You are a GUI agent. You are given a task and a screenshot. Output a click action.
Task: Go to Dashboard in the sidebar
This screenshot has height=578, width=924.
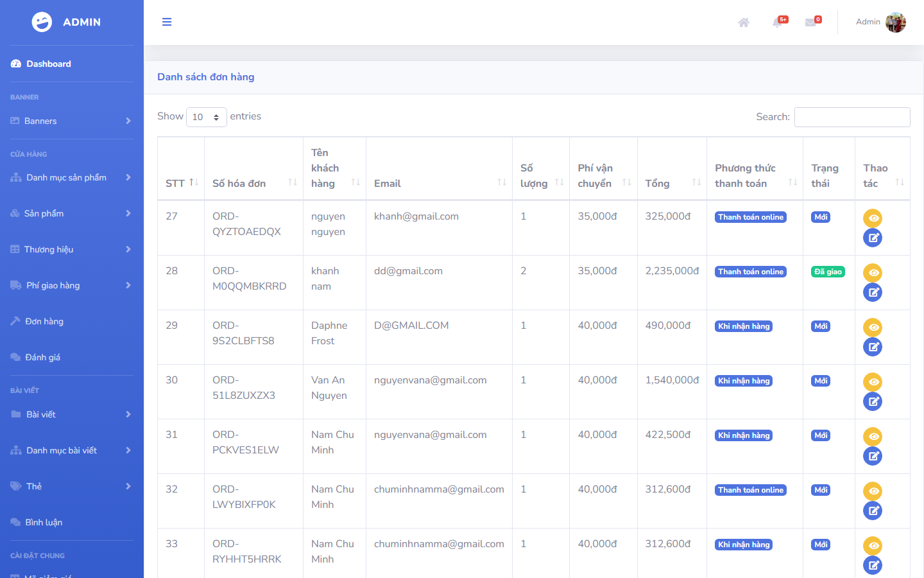(72, 64)
